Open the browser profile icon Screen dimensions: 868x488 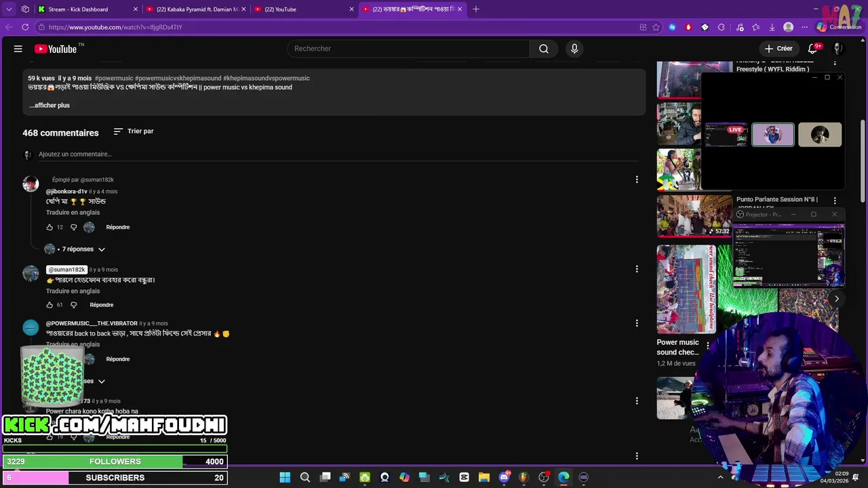[x=788, y=27]
